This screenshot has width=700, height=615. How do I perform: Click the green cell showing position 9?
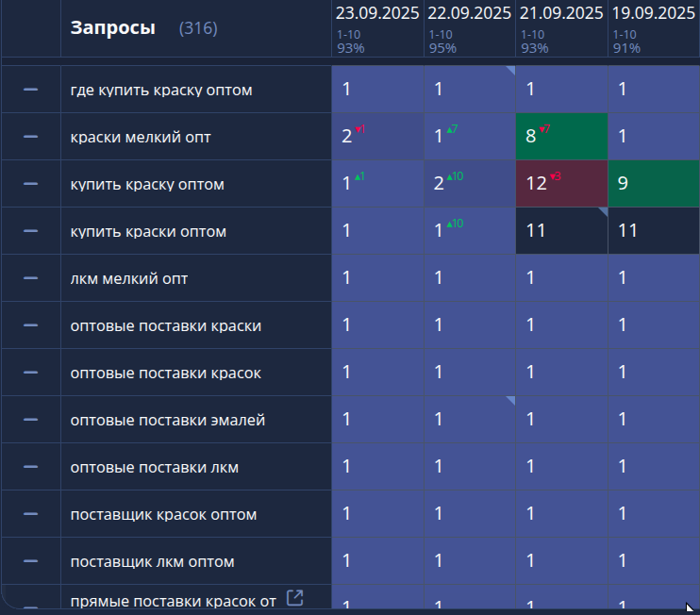(654, 184)
